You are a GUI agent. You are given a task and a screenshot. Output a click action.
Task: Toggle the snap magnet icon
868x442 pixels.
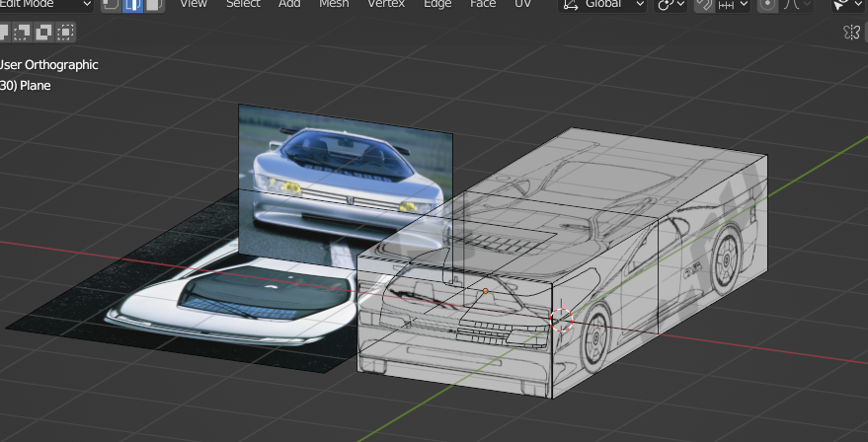point(704,4)
